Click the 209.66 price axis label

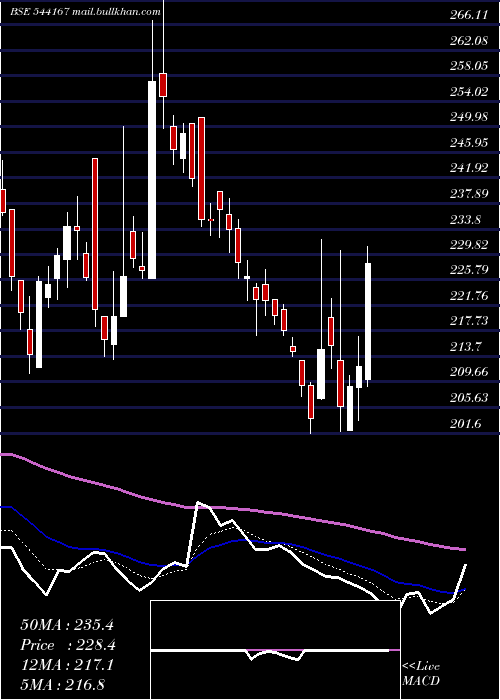point(468,372)
